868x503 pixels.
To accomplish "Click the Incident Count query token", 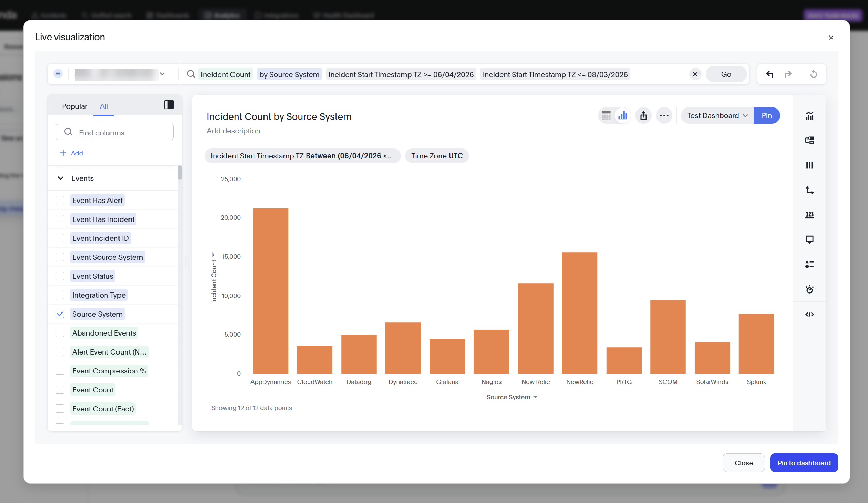I will pos(226,74).
